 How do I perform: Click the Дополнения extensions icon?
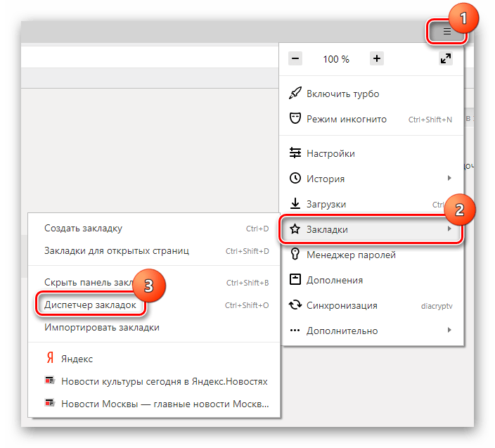point(295,279)
